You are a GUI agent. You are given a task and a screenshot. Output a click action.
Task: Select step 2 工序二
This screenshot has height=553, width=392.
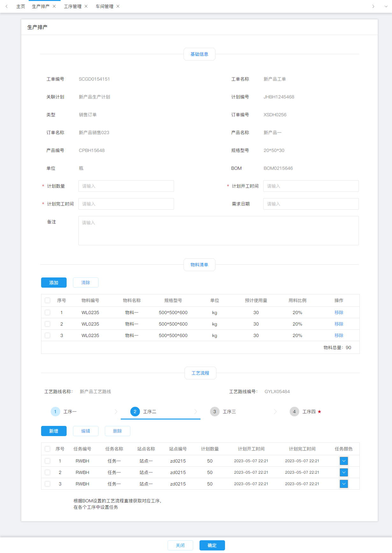[x=143, y=412]
